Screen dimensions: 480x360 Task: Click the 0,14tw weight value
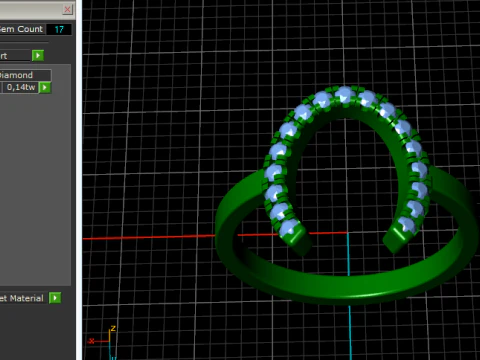[x=21, y=88]
